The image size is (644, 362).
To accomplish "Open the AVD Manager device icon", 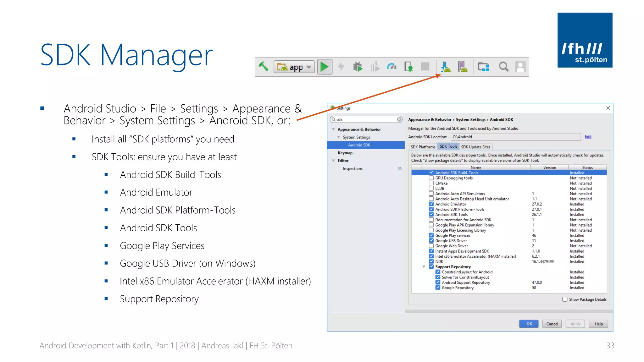I will click(x=463, y=67).
